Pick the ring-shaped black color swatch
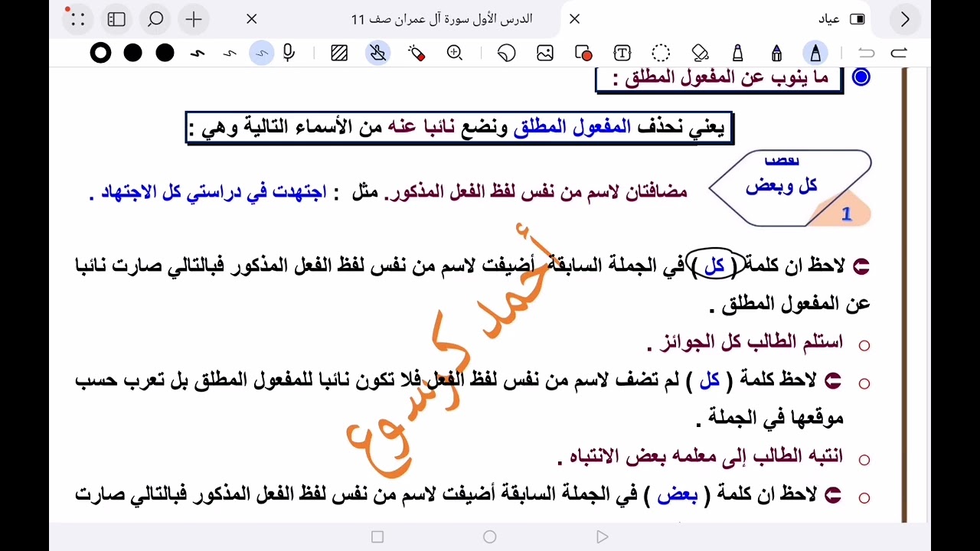 point(100,53)
